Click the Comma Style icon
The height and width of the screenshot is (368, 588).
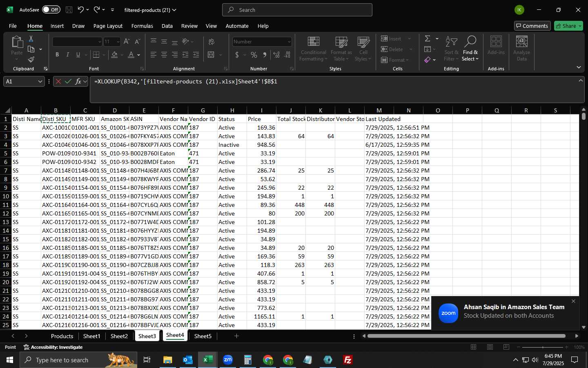tap(265, 55)
